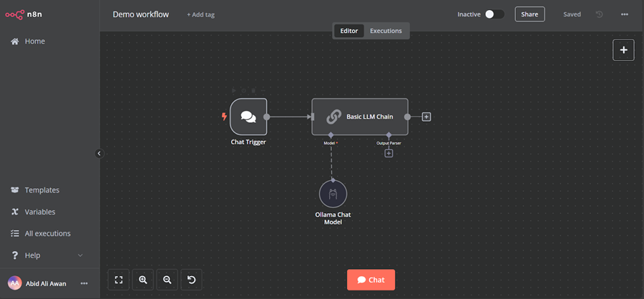Screen dimensions: 644x299
Task: Click Basic LLM Chain output connector
Action: coord(407,117)
